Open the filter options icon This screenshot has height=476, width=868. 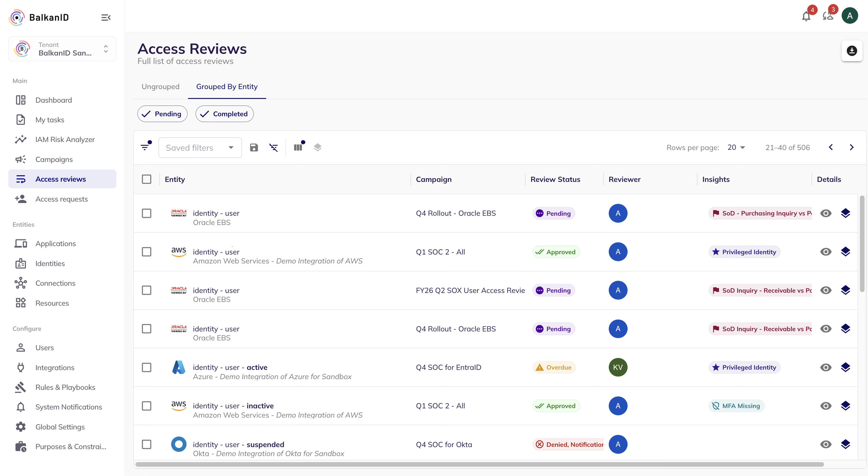click(x=145, y=147)
